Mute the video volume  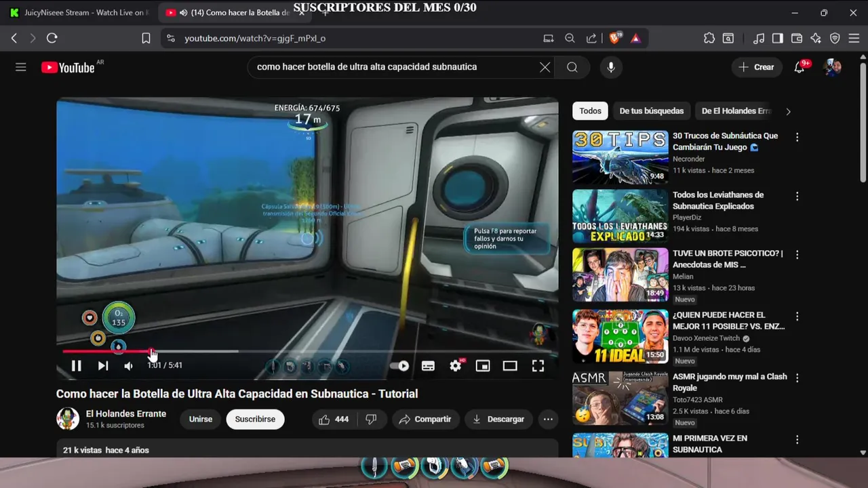[128, 366]
